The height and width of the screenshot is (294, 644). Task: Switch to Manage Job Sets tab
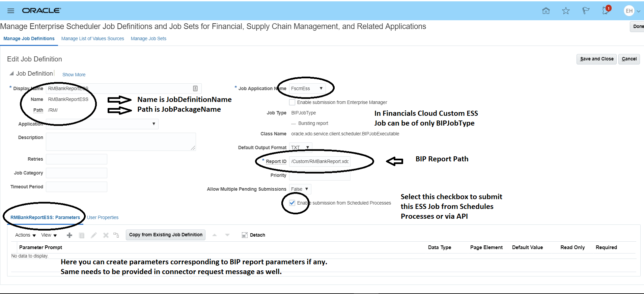click(148, 38)
